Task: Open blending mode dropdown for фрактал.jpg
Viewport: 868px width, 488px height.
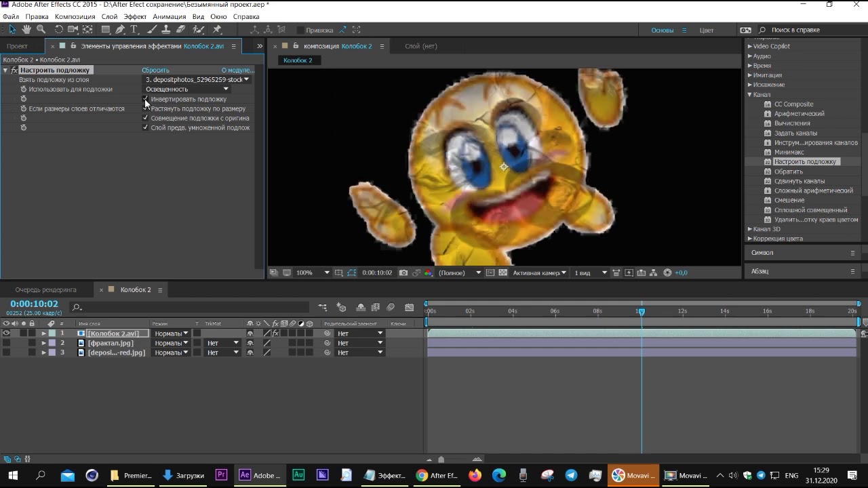Action: (x=172, y=343)
